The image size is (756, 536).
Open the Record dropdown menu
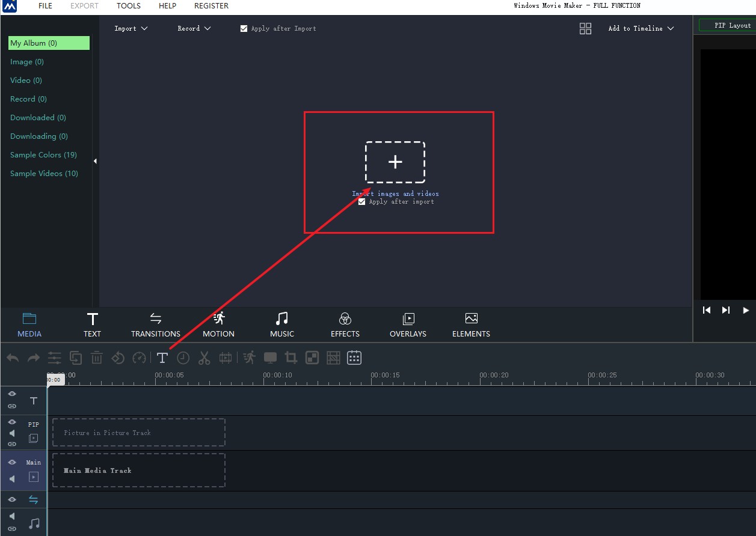[x=194, y=28]
